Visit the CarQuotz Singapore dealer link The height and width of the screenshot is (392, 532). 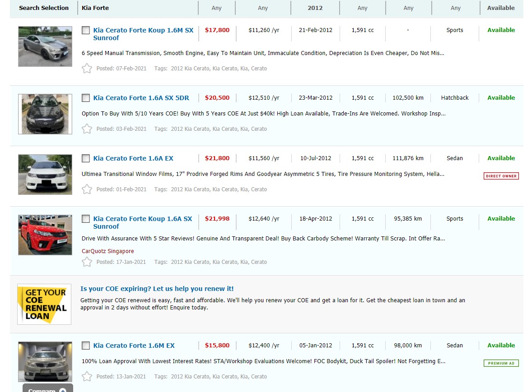[x=107, y=251]
